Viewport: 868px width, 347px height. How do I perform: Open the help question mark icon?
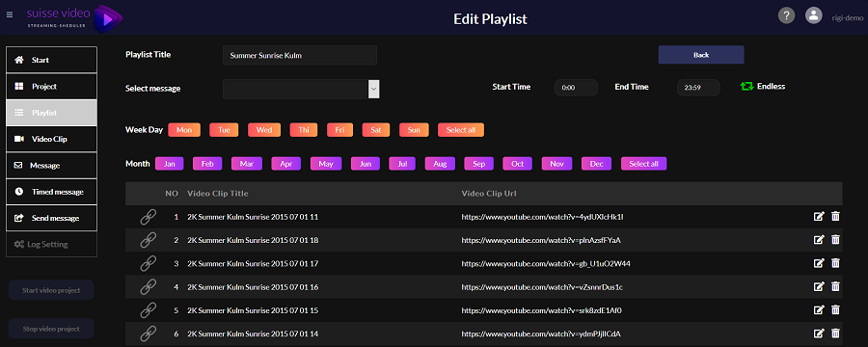click(x=786, y=15)
